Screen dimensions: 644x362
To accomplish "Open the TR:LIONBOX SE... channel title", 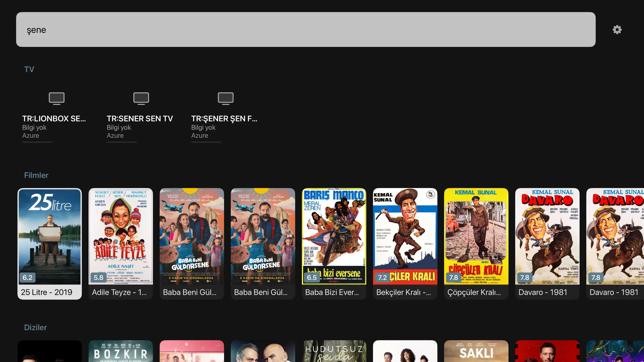I will click(54, 118).
